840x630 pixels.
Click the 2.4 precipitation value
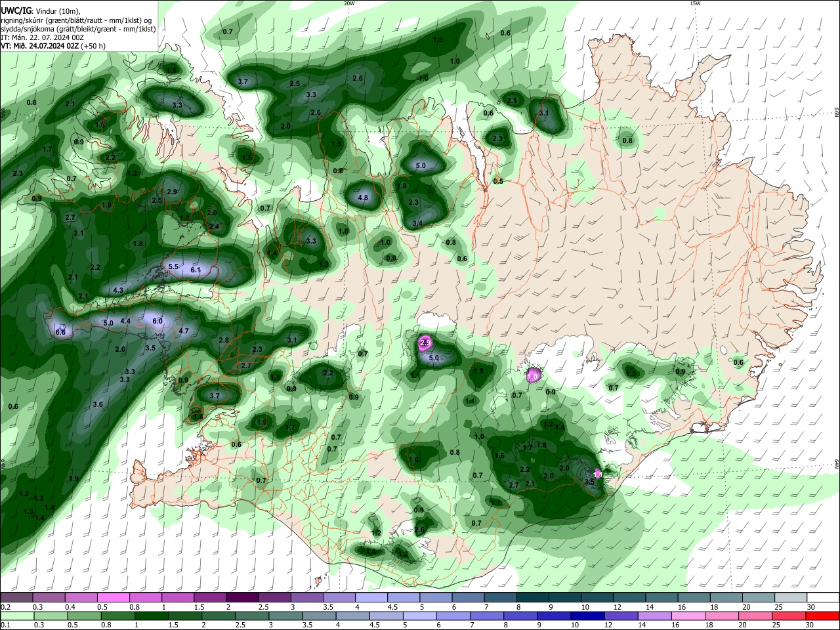coord(214,227)
